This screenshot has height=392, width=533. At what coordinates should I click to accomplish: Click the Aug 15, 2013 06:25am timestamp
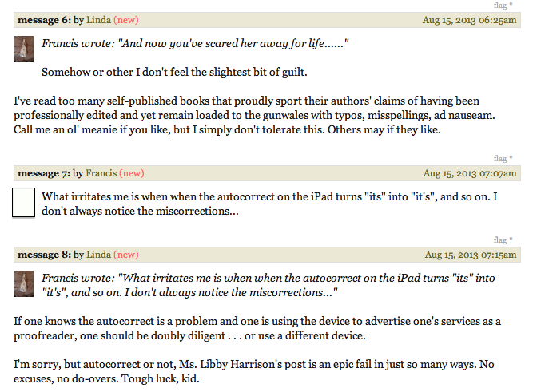click(x=469, y=20)
